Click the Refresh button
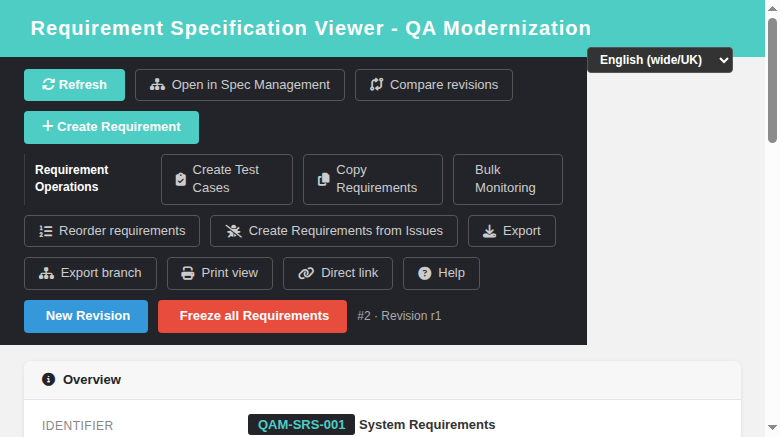Image resolution: width=780 pixels, height=437 pixels. [x=75, y=85]
